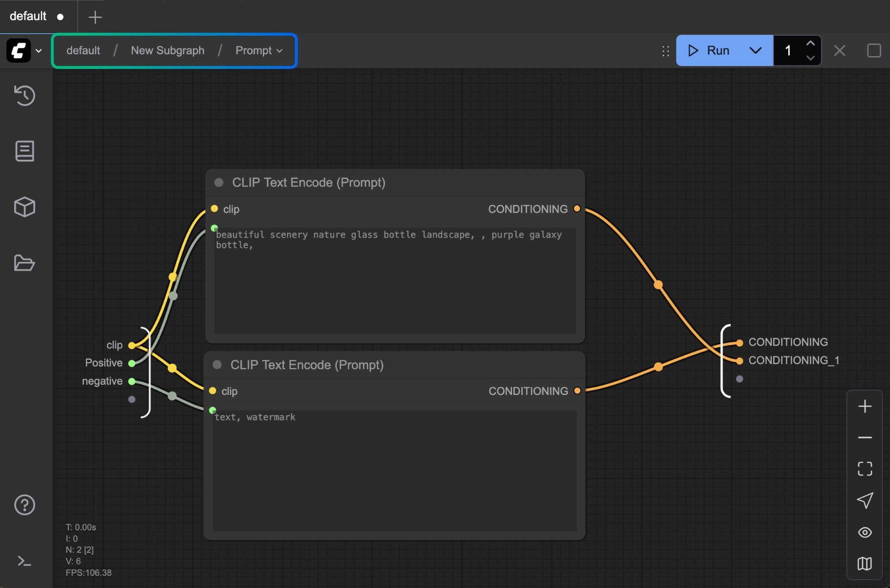The image size is (890, 588).
Task: Open the workflow history panel
Action: 24,95
